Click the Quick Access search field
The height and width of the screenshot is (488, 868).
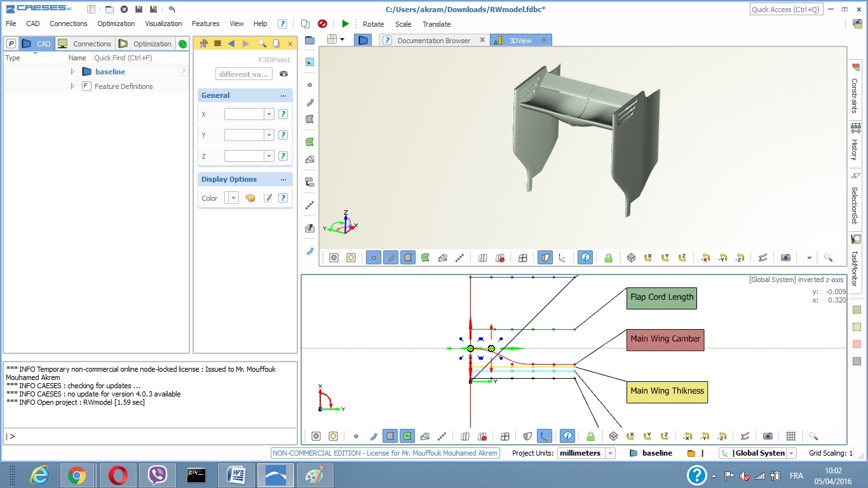[786, 10]
